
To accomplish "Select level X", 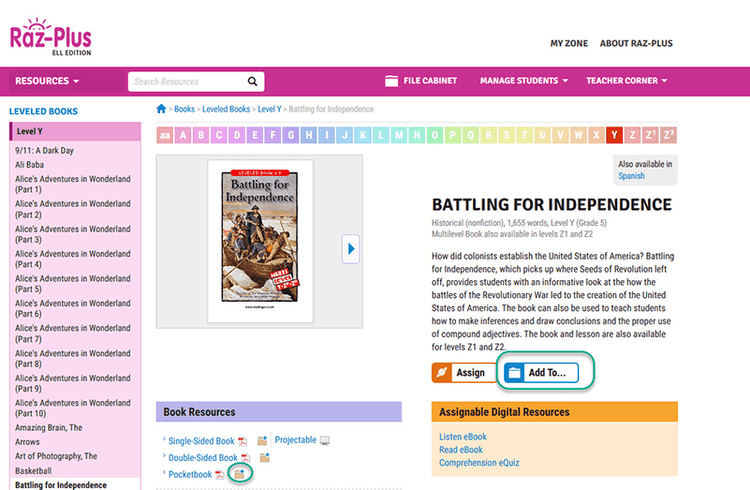I will 596,135.
